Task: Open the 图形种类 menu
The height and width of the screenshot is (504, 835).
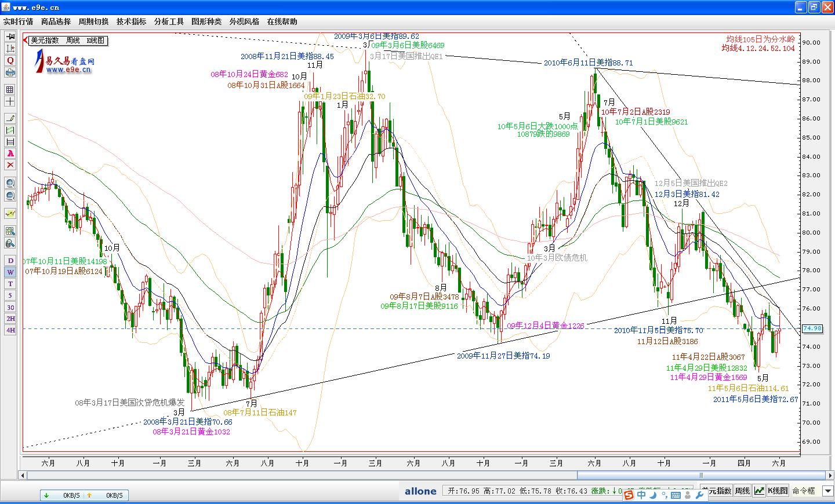Action: (x=206, y=21)
